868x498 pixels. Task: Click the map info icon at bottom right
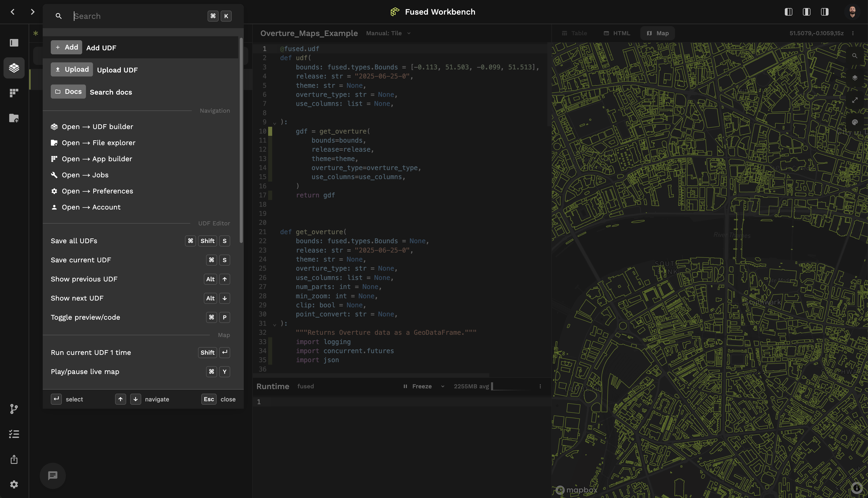856,488
